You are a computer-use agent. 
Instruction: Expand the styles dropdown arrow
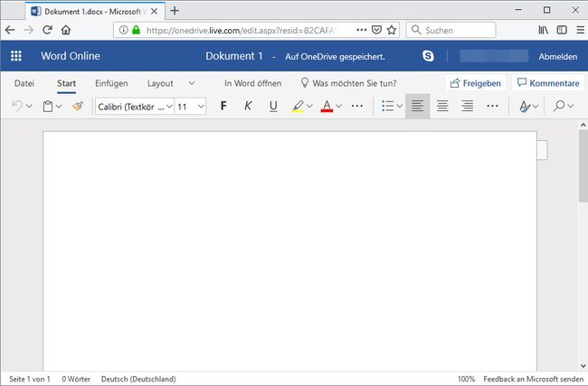click(x=536, y=107)
